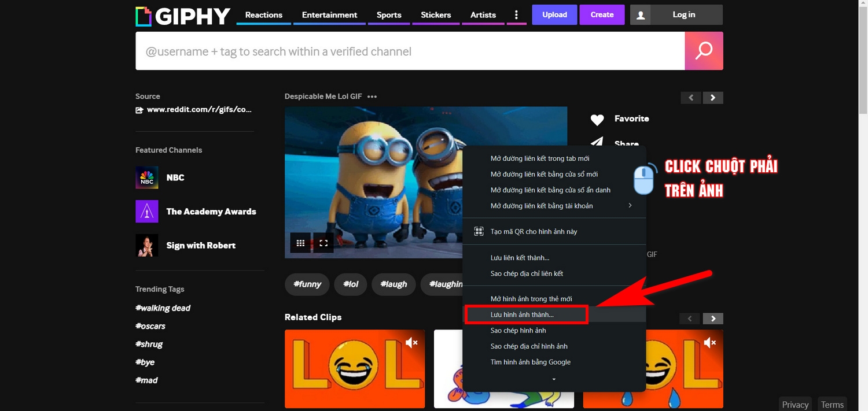Open the #funny tag pill
868x411 pixels.
[307, 284]
